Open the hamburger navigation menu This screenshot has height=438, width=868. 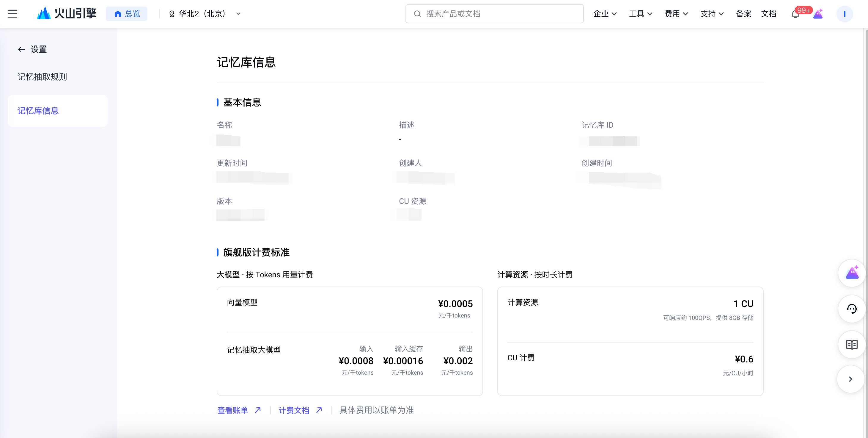(12, 14)
